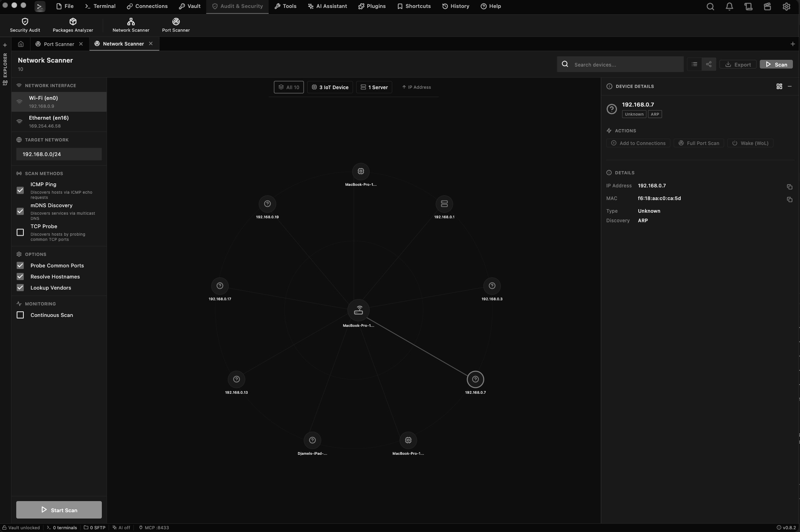
Task: Click the Network Scanner toolbar icon
Action: tap(131, 25)
